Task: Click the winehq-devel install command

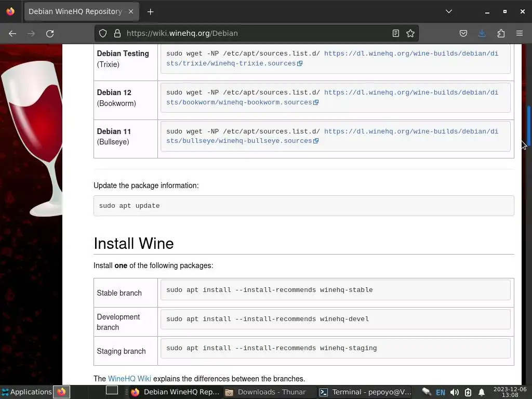Action: 335,319
